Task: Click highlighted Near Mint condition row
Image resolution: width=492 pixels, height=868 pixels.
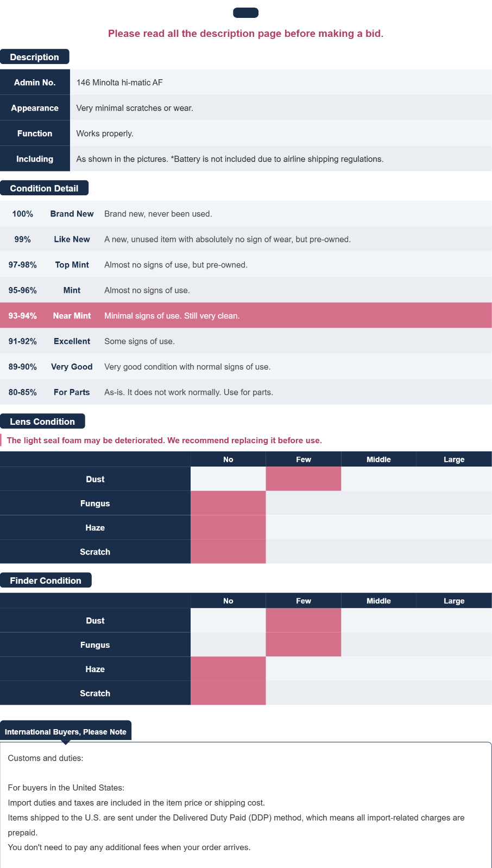Action: pos(246,316)
